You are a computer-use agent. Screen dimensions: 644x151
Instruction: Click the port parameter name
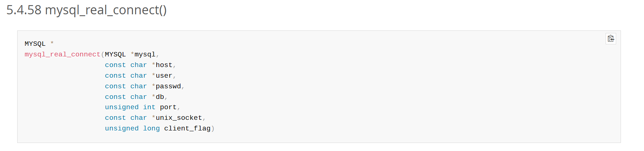point(168,107)
